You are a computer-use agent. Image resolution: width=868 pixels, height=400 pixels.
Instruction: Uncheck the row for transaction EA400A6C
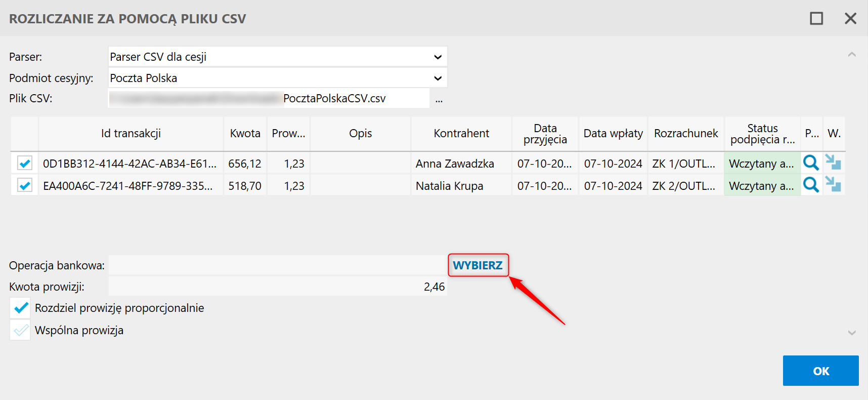pos(24,185)
